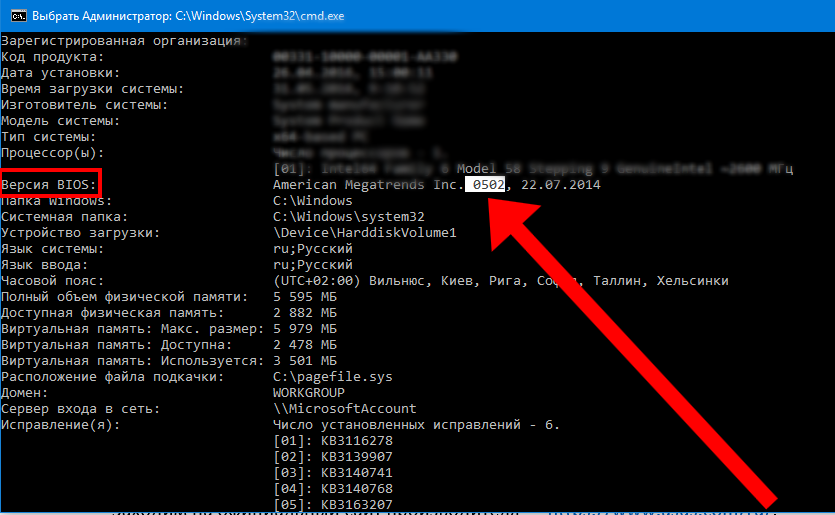Viewport: 835px width, 515px height.
Task: Click the 'Версия BIOS:' label in red box
Action: 49,185
